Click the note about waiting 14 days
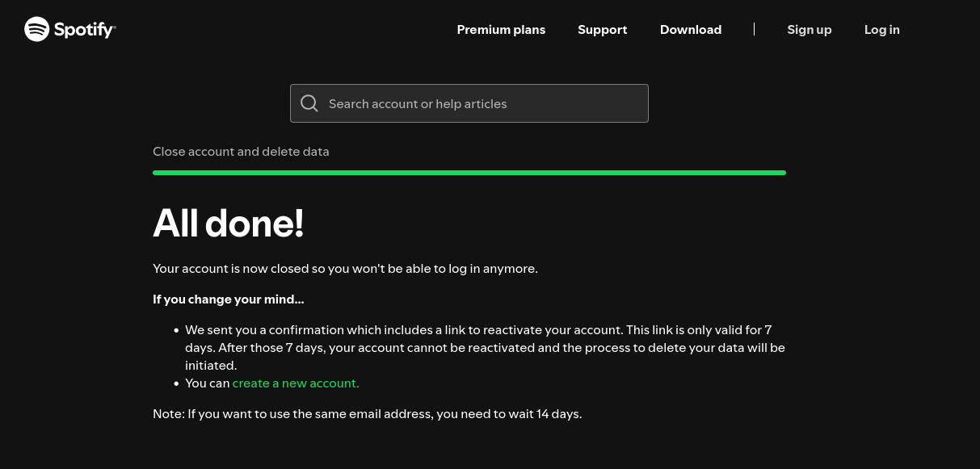 (367, 413)
